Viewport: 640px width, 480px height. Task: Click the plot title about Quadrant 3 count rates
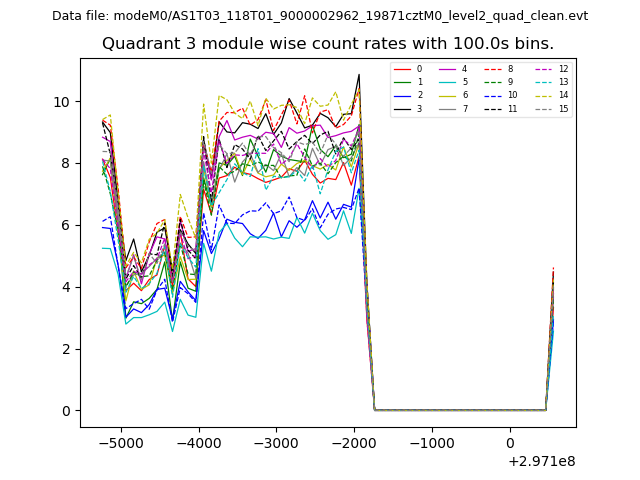tap(328, 44)
